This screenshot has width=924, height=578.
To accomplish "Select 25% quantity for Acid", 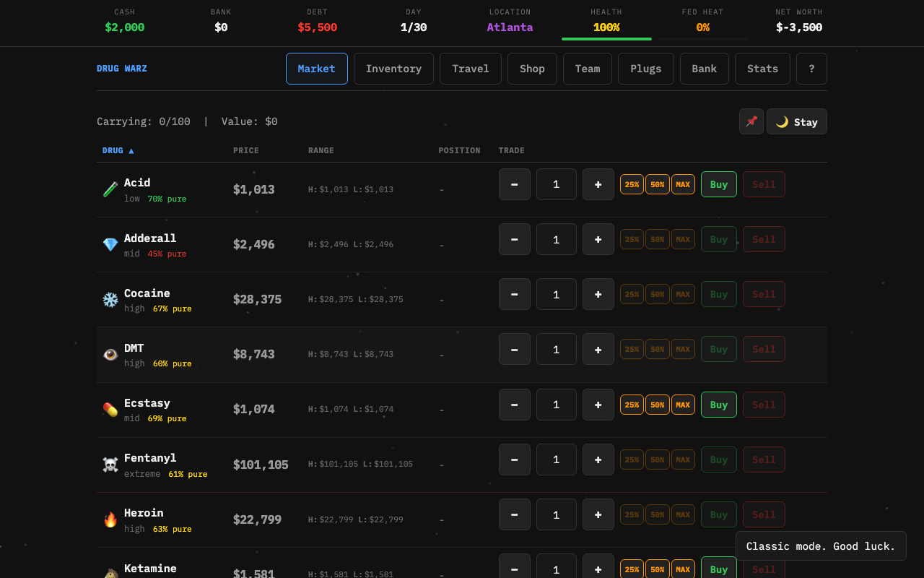I will click(632, 184).
